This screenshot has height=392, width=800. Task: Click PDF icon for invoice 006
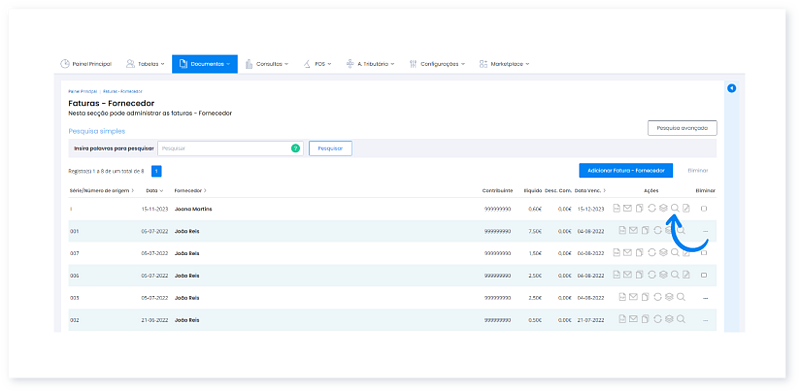[616, 275]
